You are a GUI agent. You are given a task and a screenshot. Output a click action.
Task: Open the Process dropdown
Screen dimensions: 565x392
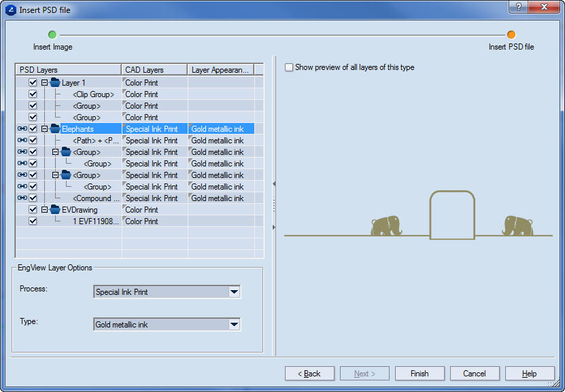click(234, 292)
